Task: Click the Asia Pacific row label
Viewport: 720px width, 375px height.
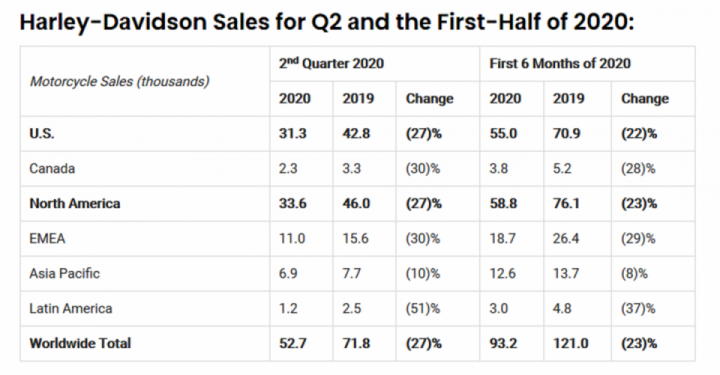Action: (x=64, y=274)
